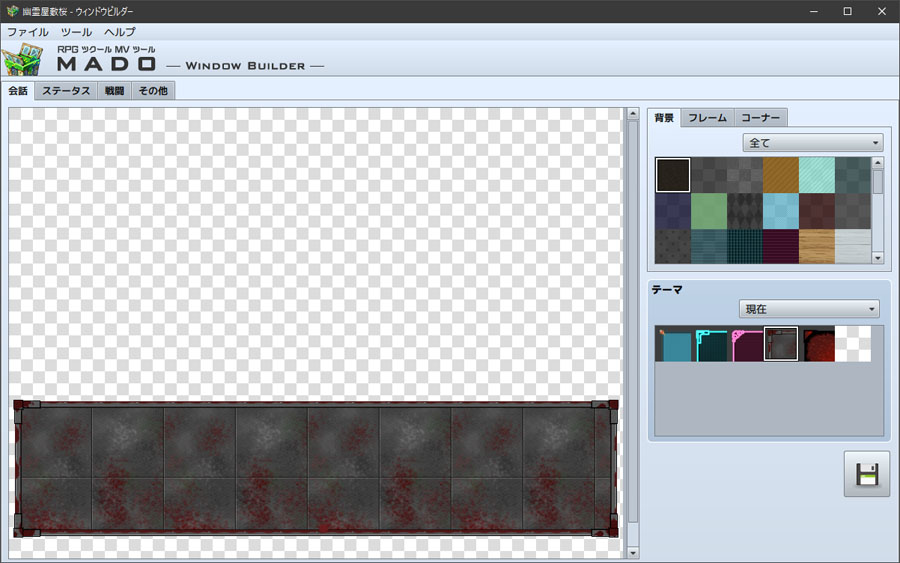Switch to the ステータス tab
The height and width of the screenshot is (563, 900).
click(x=66, y=91)
